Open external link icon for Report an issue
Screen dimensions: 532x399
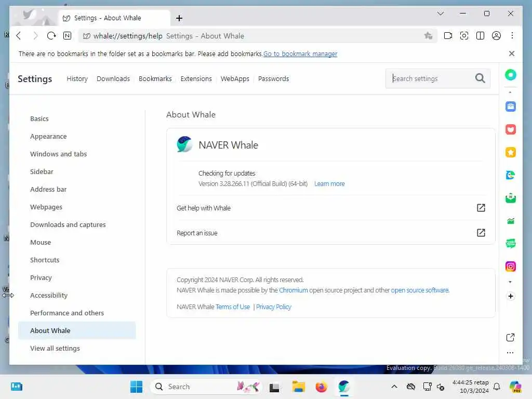point(481,233)
